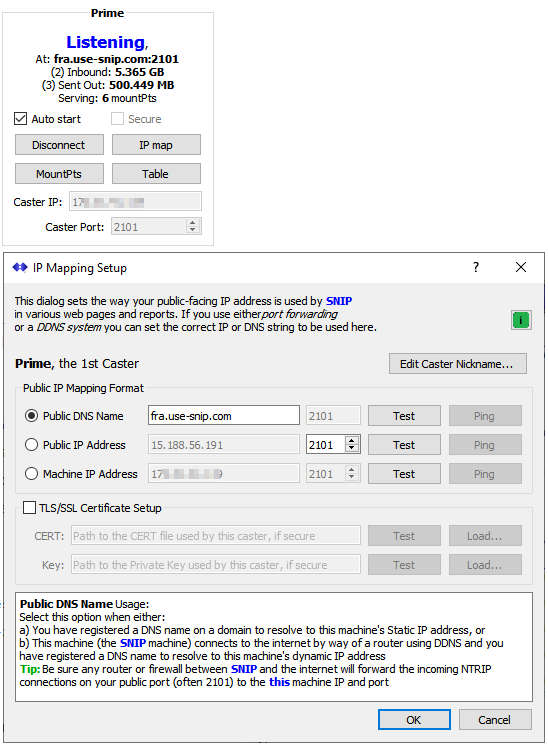Viewport: 548px width, 746px height.
Task: Enable TLS/SSL Certificate Setup checkbox
Action: (x=29, y=508)
